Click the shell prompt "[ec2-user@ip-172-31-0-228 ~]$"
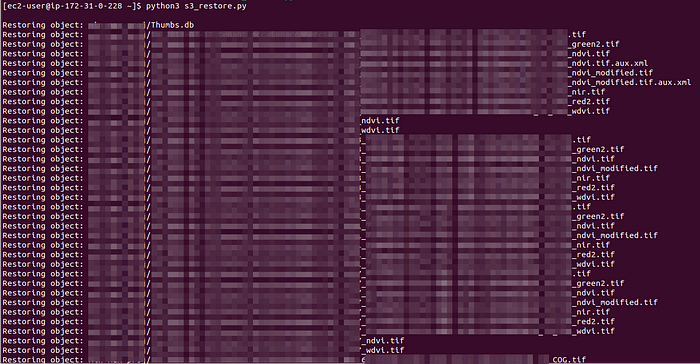 click(x=72, y=6)
